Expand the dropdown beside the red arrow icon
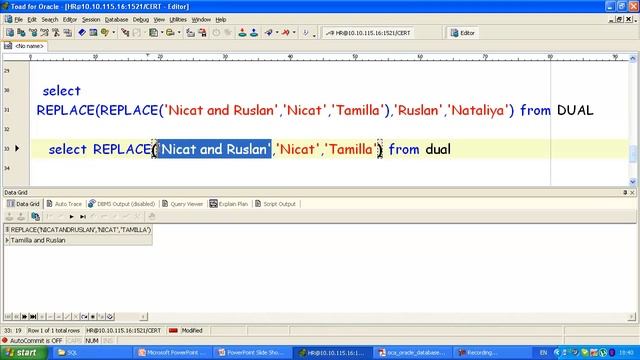The image size is (640, 360). click(294, 33)
